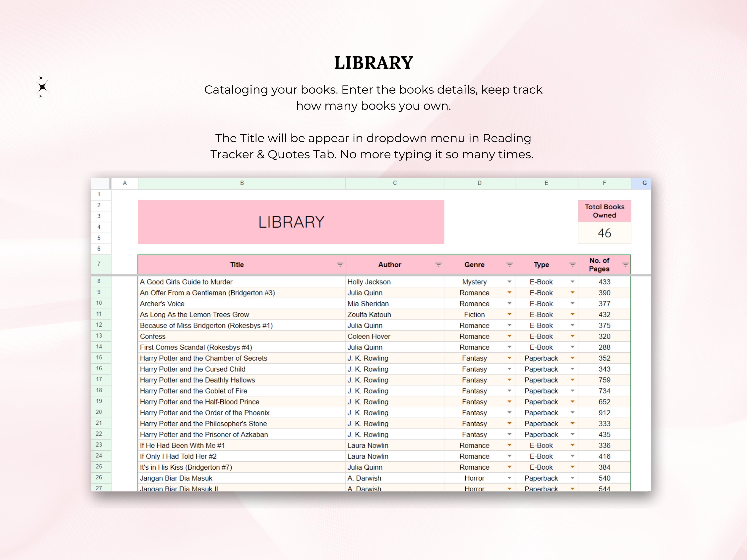Expand Genre dropdown for A Good Girls Guide to Murder
Screen dimensions: 747x560
(509, 281)
